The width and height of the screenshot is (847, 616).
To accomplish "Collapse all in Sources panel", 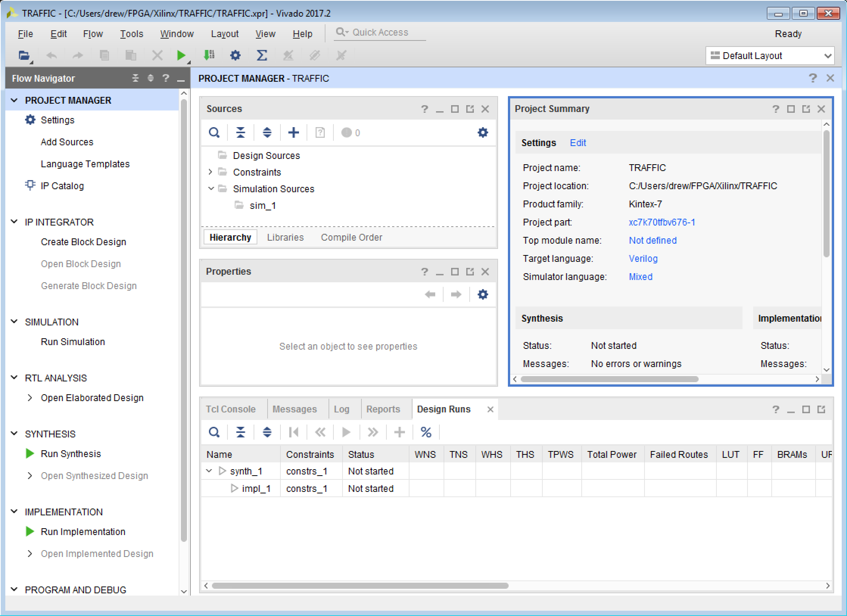I will point(241,133).
